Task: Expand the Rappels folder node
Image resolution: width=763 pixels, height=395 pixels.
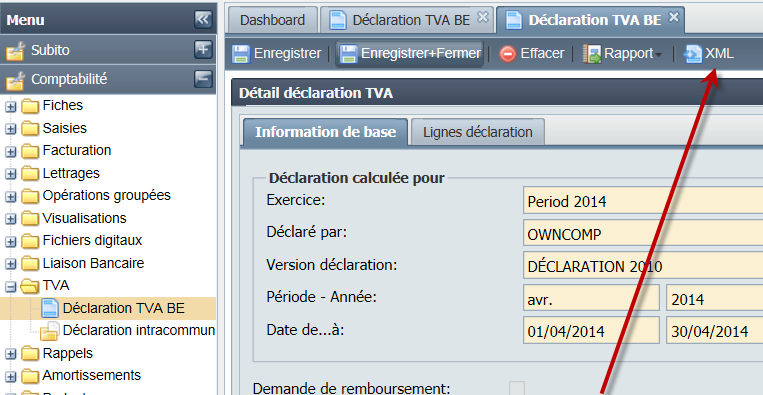Action: click(11, 354)
